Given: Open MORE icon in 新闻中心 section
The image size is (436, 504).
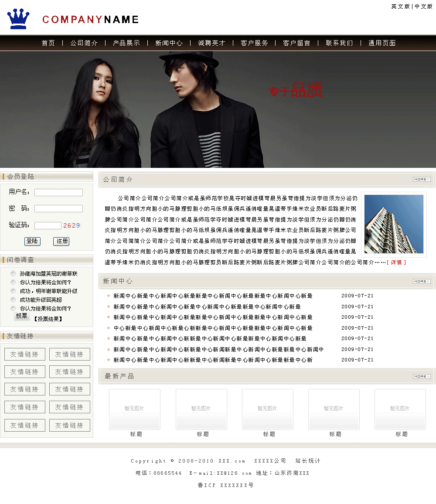Looking at the screenshot, I should pyautogui.click(x=421, y=282).
